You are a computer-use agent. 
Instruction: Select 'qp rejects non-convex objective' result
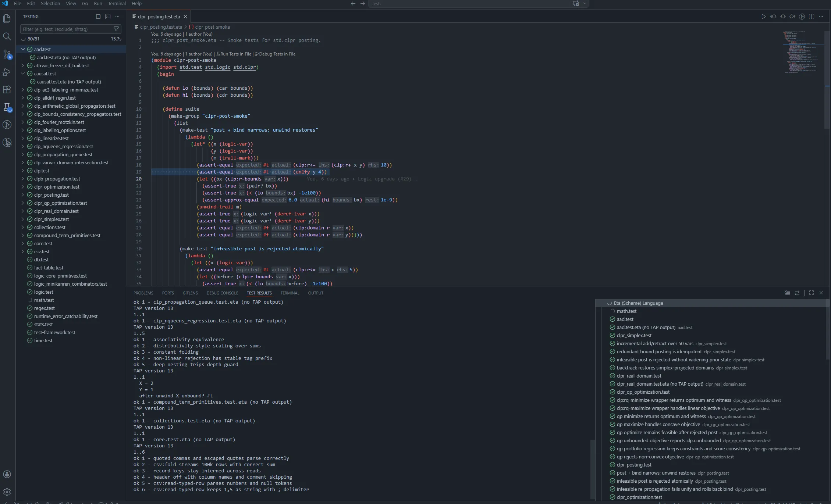tap(650, 457)
